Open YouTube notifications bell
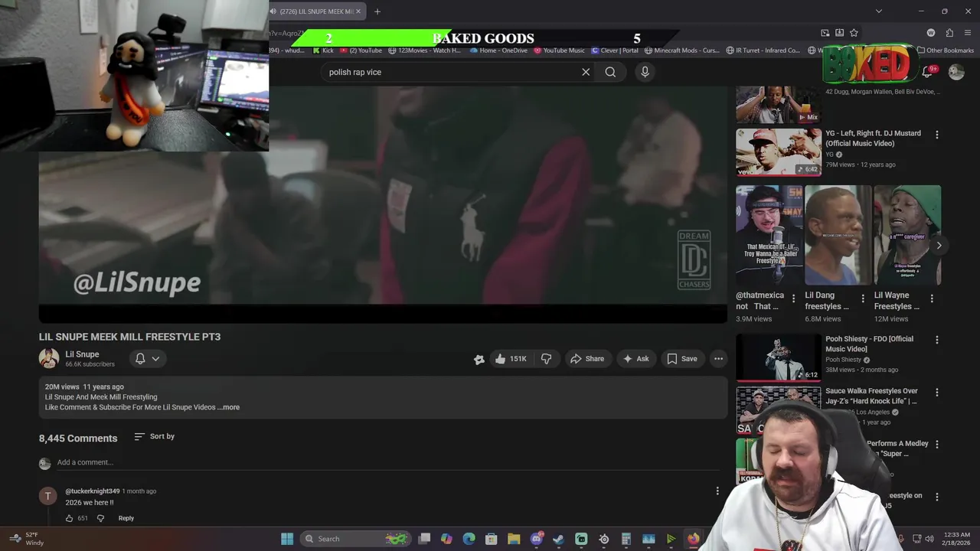980x551 pixels. (927, 72)
